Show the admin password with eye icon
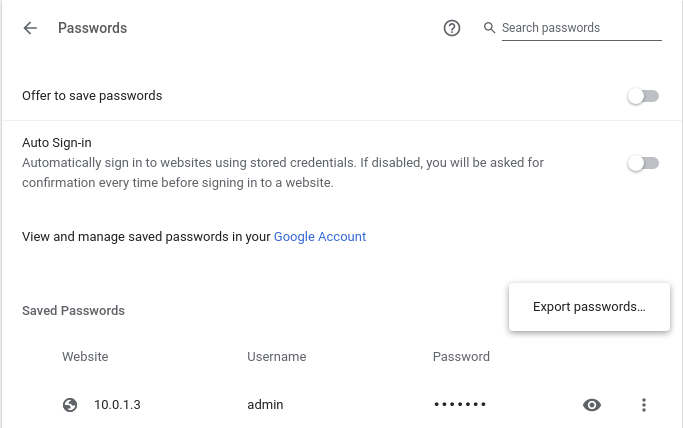 point(592,405)
